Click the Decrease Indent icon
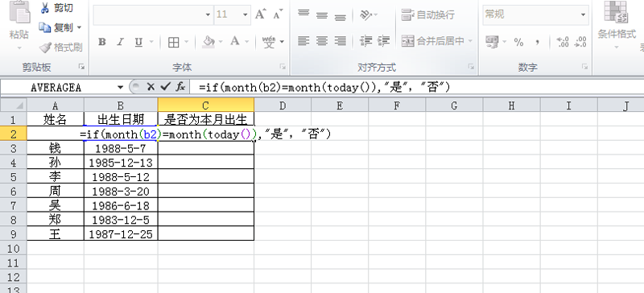 click(x=365, y=41)
